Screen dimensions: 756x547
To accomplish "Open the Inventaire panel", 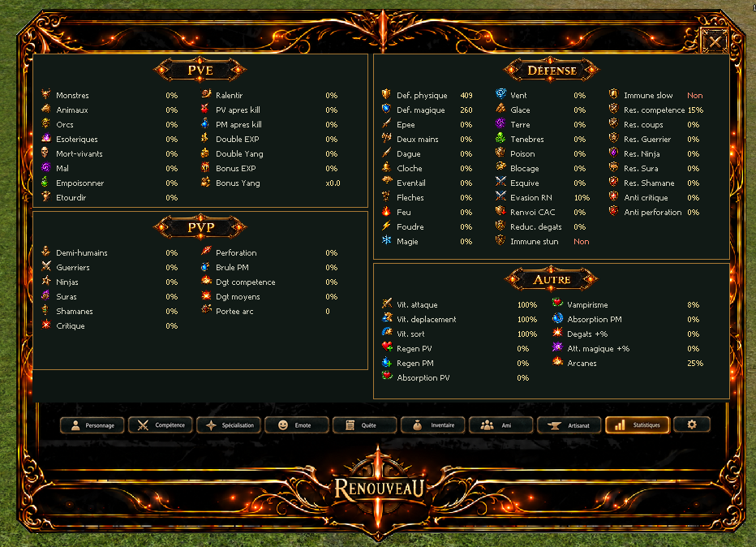I will coord(432,425).
